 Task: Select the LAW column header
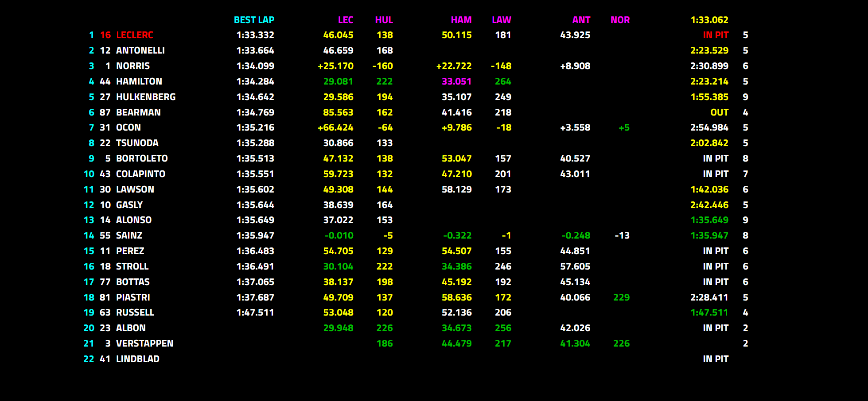click(502, 20)
